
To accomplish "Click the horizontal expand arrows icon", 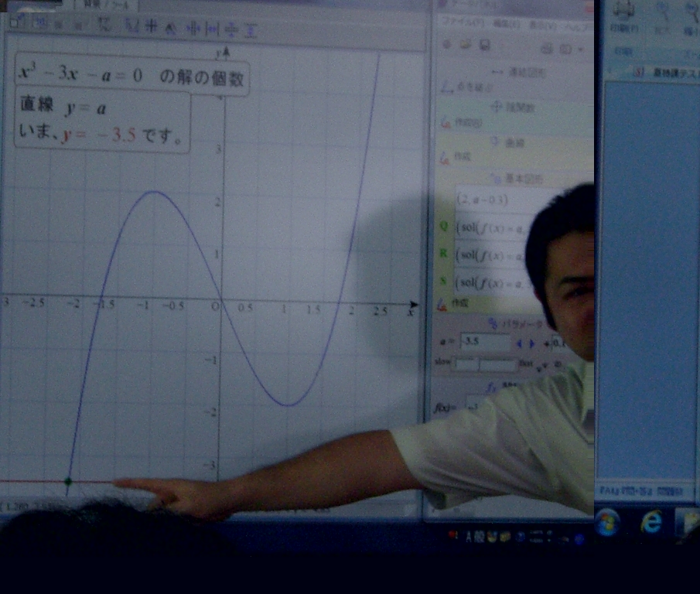I will 212,29.
